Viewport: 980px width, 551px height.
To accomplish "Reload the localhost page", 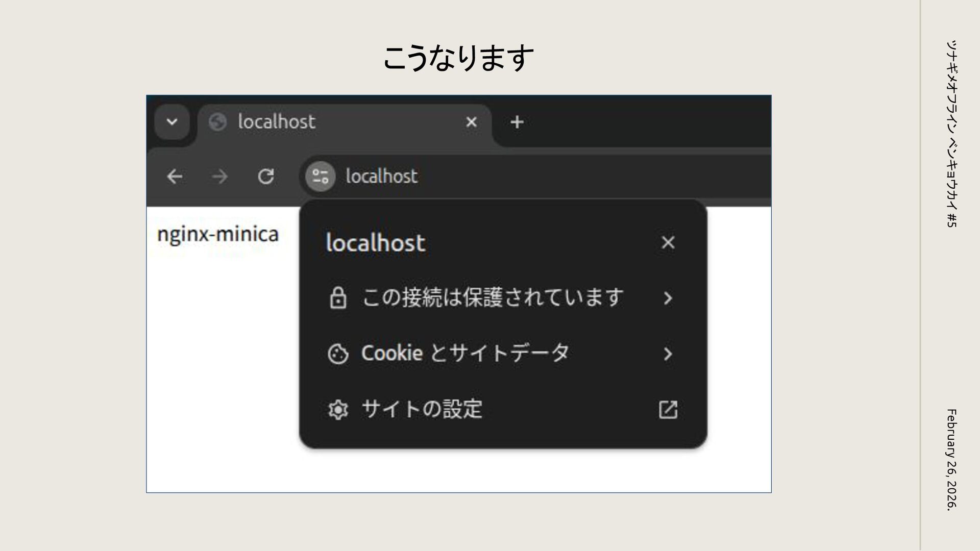I will (265, 177).
